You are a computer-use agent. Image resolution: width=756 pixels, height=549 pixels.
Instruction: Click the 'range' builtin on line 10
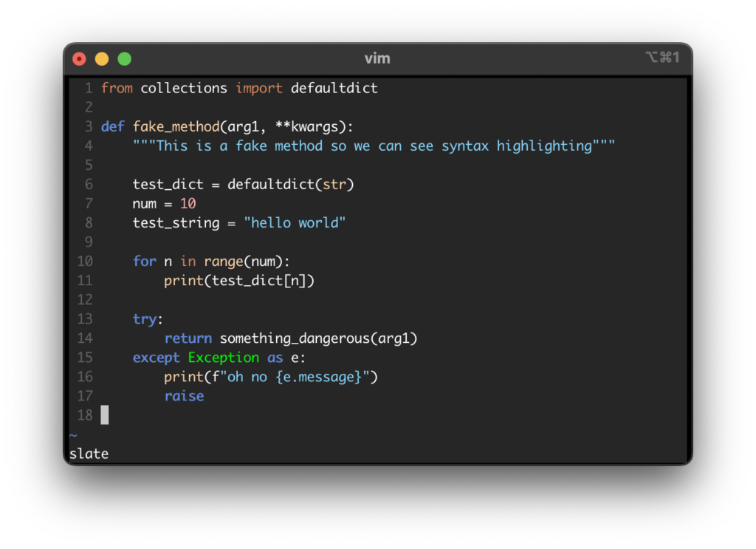[223, 262]
